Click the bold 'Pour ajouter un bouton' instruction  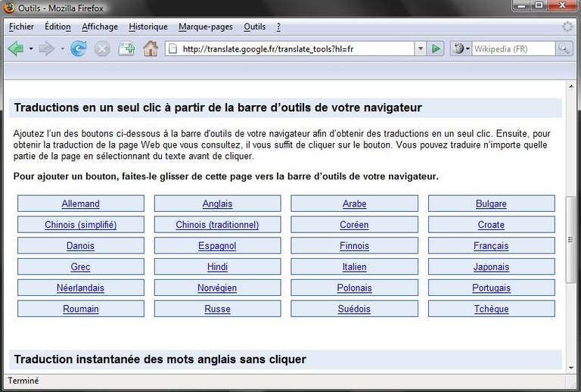point(225,176)
